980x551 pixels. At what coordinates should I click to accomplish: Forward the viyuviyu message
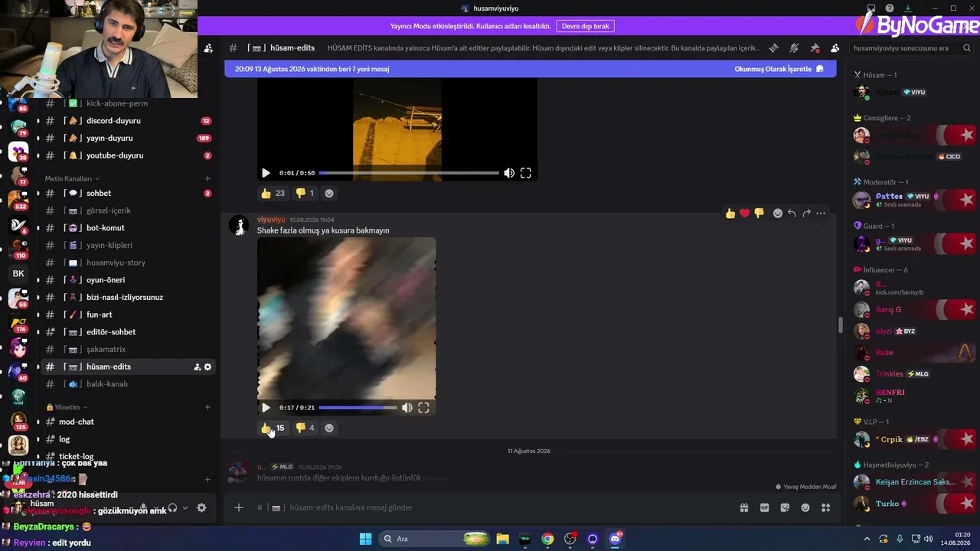pos(806,214)
